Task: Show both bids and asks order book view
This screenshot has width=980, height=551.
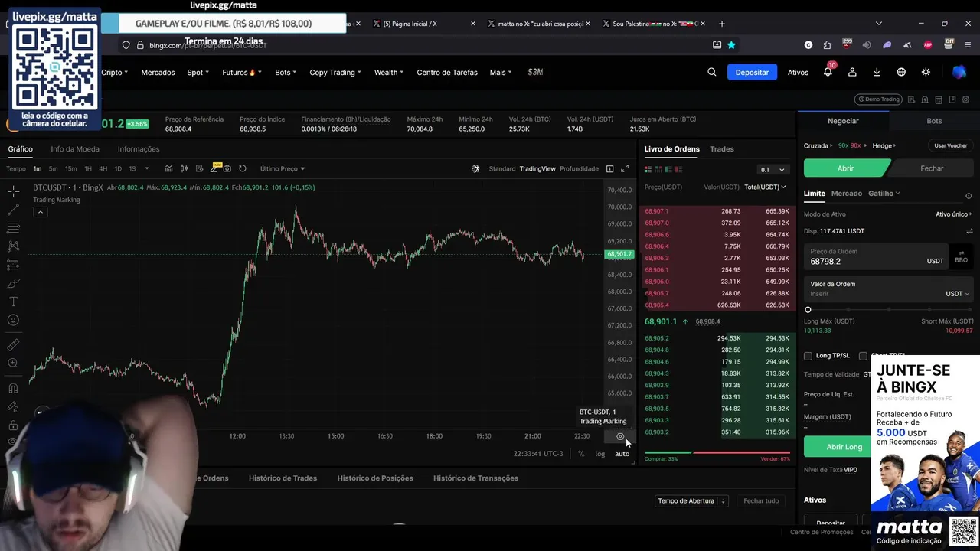Action: tap(648, 169)
